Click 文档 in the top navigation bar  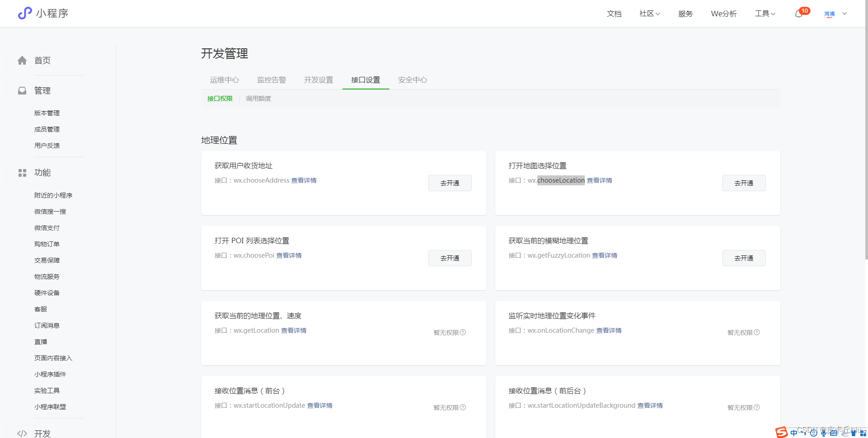[614, 14]
